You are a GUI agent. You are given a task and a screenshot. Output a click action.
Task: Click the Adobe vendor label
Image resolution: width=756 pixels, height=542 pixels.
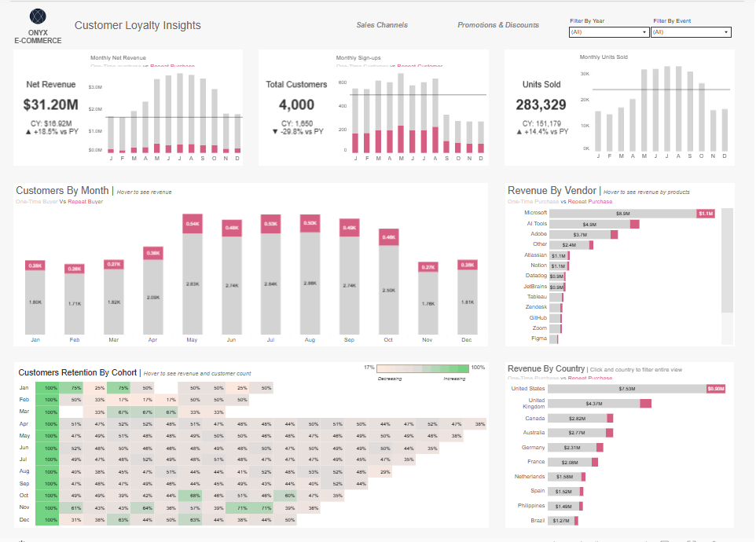click(538, 234)
